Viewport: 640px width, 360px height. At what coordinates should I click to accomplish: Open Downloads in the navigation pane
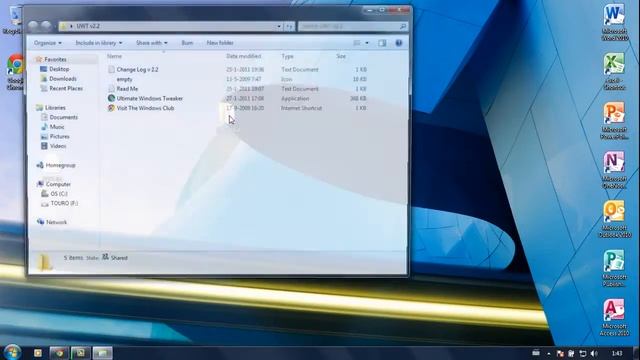[62, 79]
